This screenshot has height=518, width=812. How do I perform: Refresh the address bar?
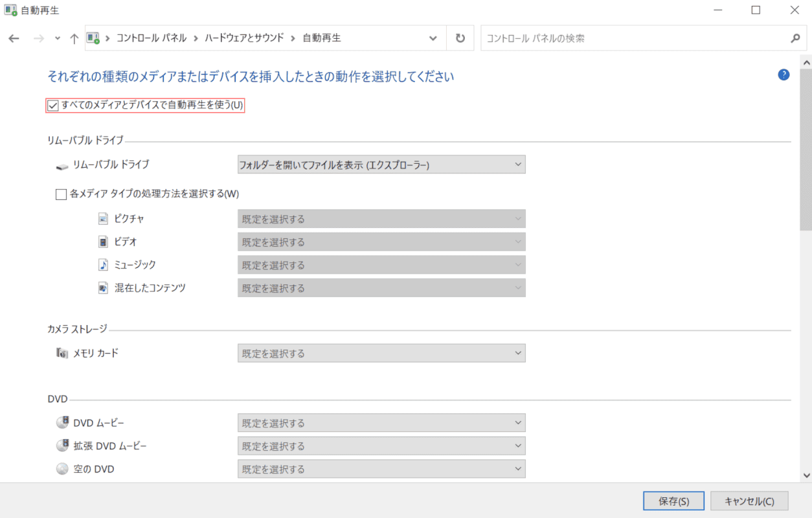coord(460,38)
